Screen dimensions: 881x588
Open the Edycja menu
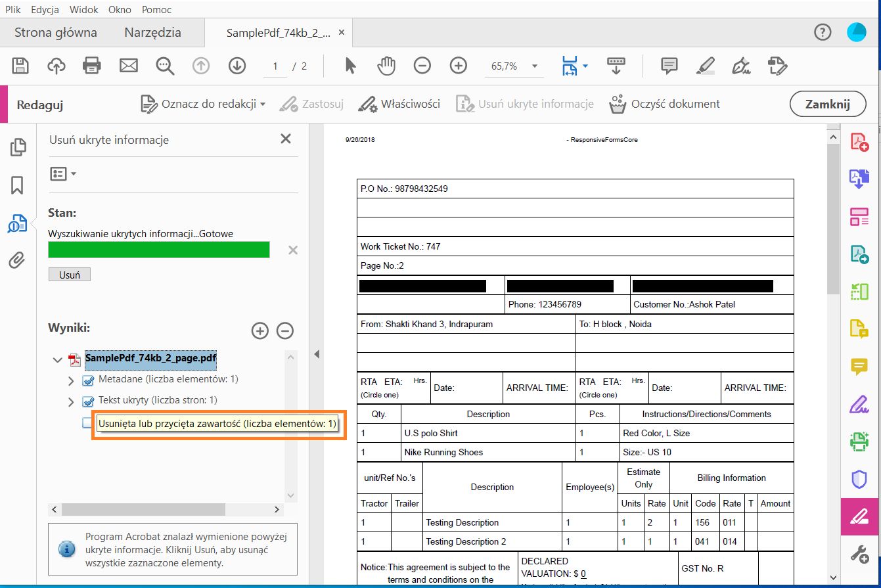(x=45, y=9)
